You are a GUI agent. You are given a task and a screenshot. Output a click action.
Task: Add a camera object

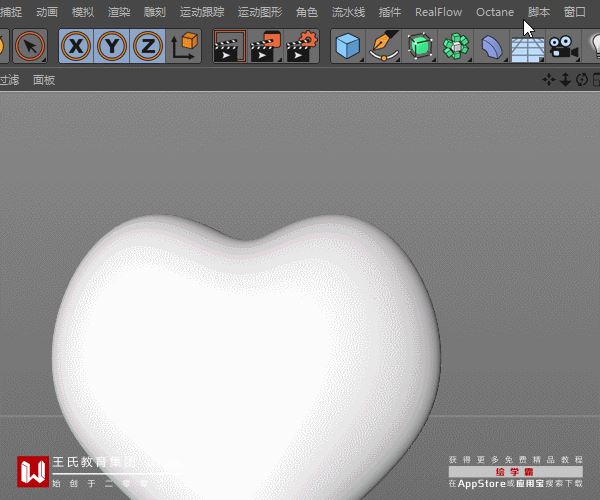click(563, 46)
